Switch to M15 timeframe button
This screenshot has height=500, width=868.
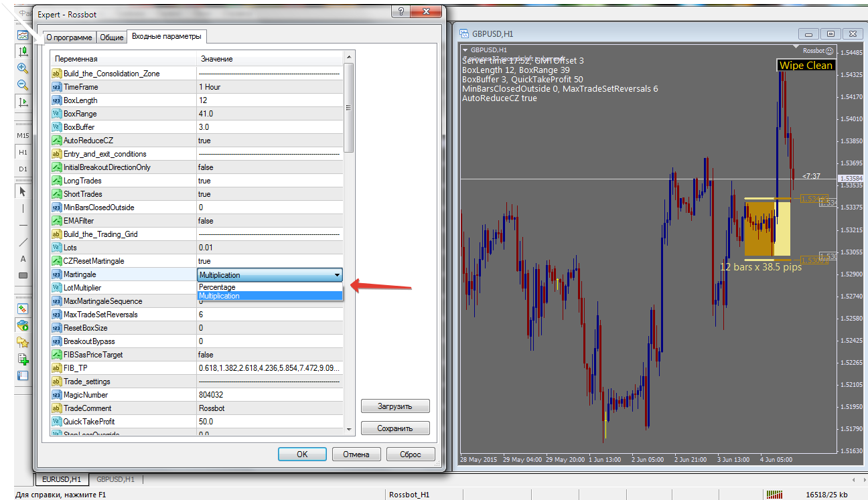[x=23, y=136]
